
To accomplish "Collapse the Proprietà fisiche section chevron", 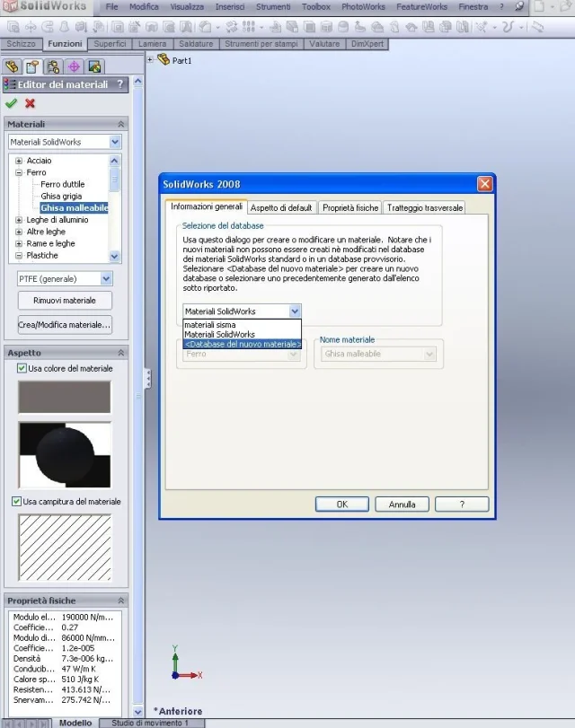I will tap(121, 601).
